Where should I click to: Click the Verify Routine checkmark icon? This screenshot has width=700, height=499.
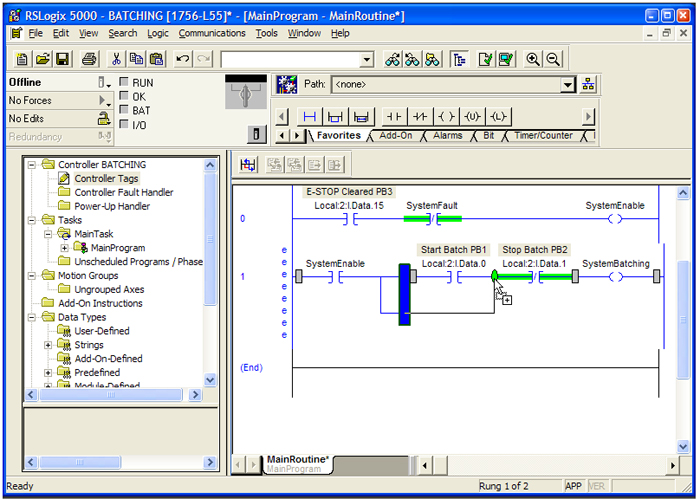point(485,59)
